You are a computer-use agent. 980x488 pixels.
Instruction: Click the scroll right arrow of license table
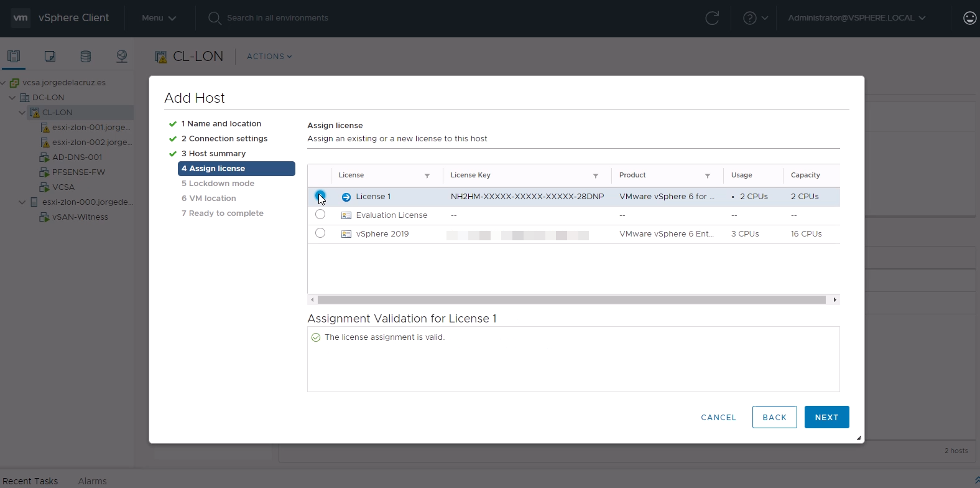[834, 300]
